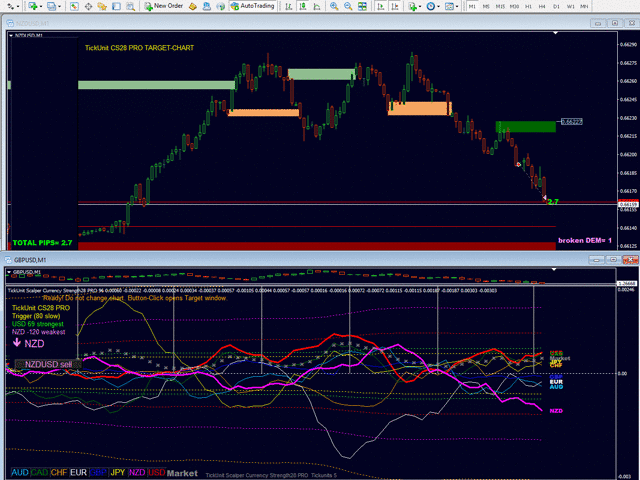Viewport: 640px width, 480px height.
Task: Select the M1 timeframe
Action: [x=472, y=7]
